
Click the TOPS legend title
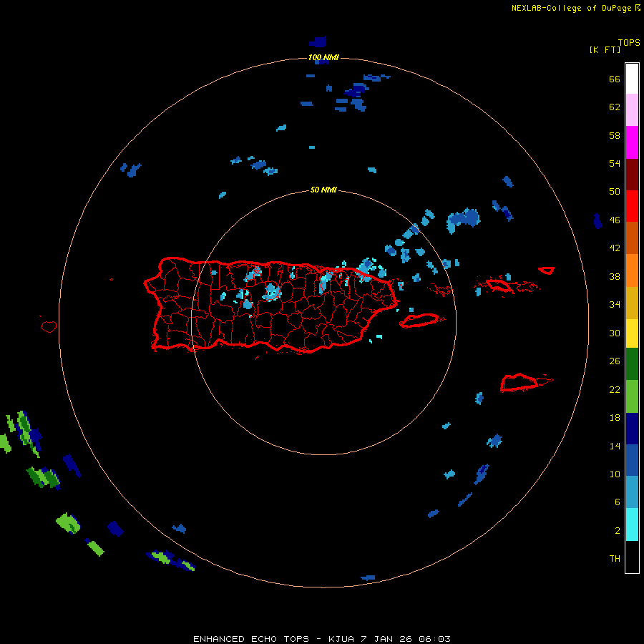click(629, 42)
